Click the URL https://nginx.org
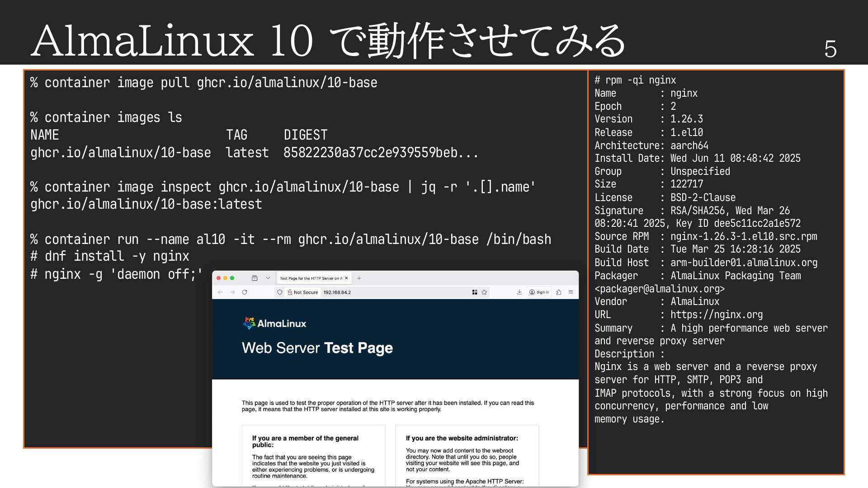 717,315
